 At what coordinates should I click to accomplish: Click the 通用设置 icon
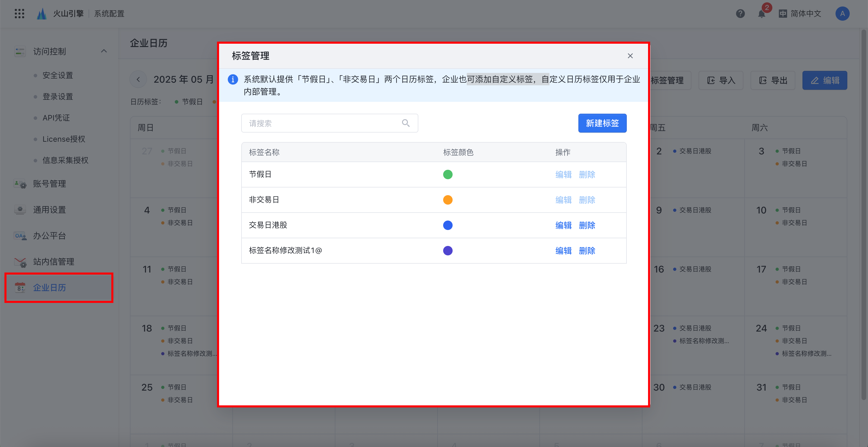tap(20, 210)
